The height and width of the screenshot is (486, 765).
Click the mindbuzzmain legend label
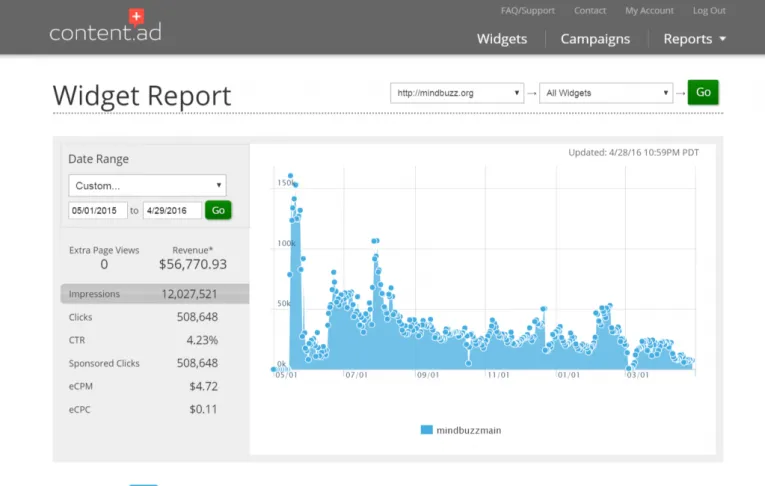click(468, 430)
